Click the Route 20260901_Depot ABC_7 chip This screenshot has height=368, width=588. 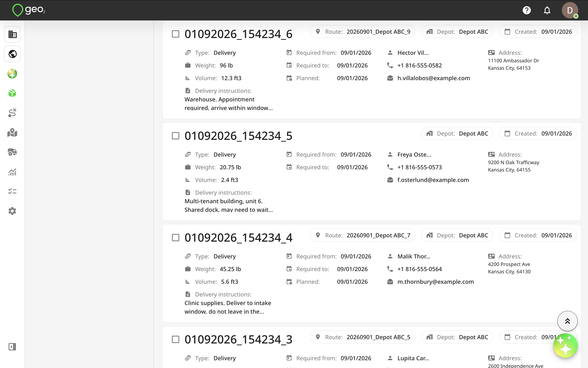point(362,235)
